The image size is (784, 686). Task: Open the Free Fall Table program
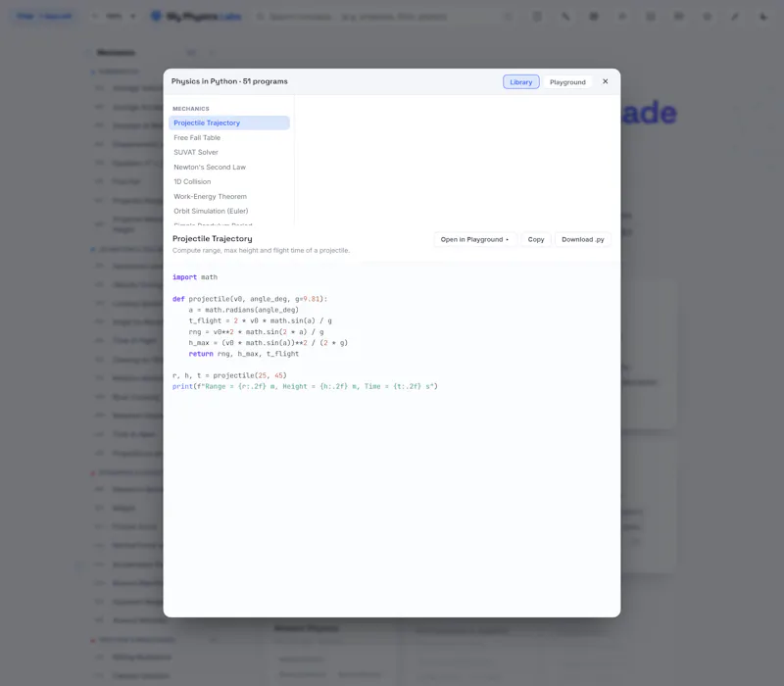[229, 137]
